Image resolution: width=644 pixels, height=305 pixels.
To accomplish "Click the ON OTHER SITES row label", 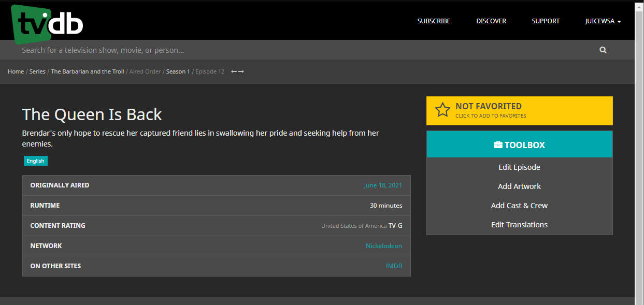I will click(55, 266).
